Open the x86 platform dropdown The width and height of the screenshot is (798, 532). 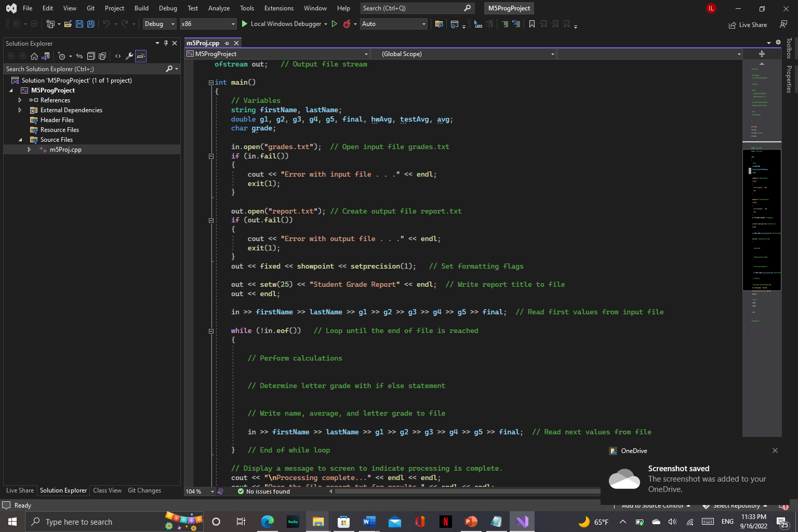coord(208,24)
